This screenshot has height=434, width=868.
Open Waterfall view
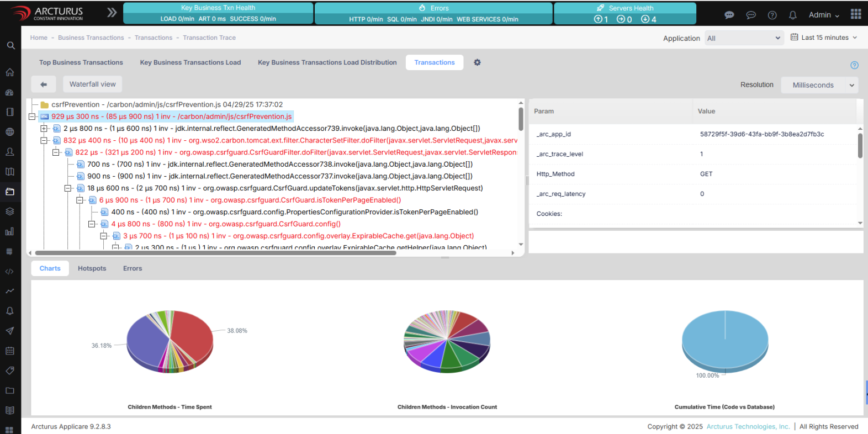click(93, 84)
